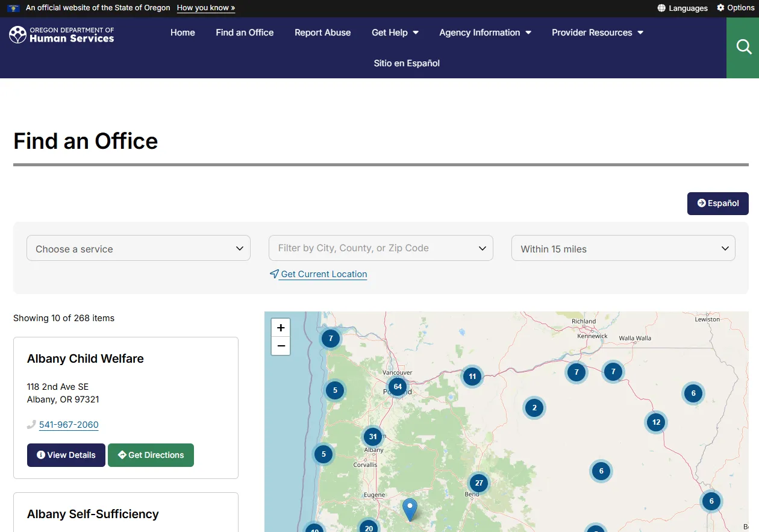The height and width of the screenshot is (532, 759).
Task: Expand the Agency Information menu
Action: point(486,33)
